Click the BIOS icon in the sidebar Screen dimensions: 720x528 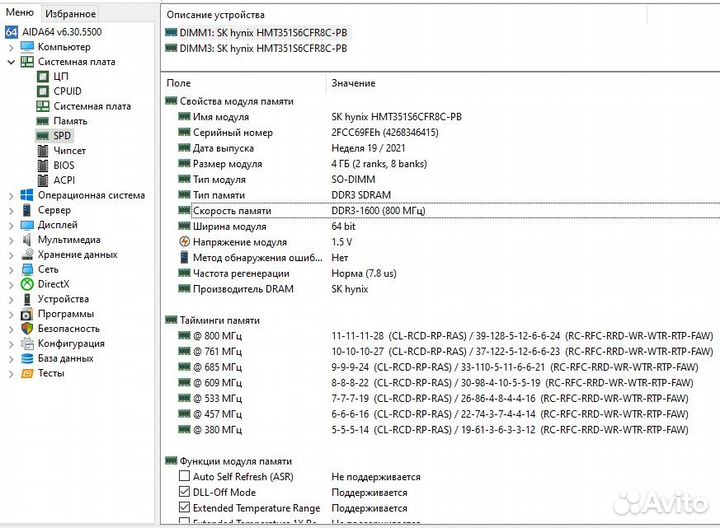tap(43, 165)
